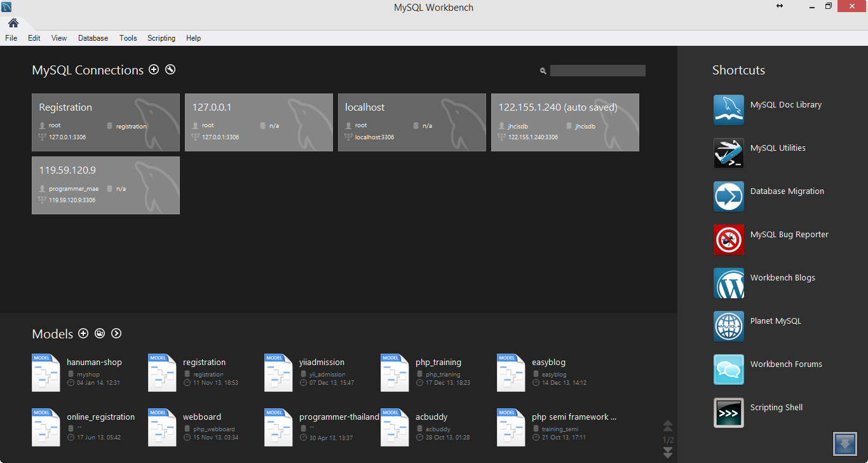
Task: Open the Workbench Blogs WordPress icon
Action: [729, 283]
